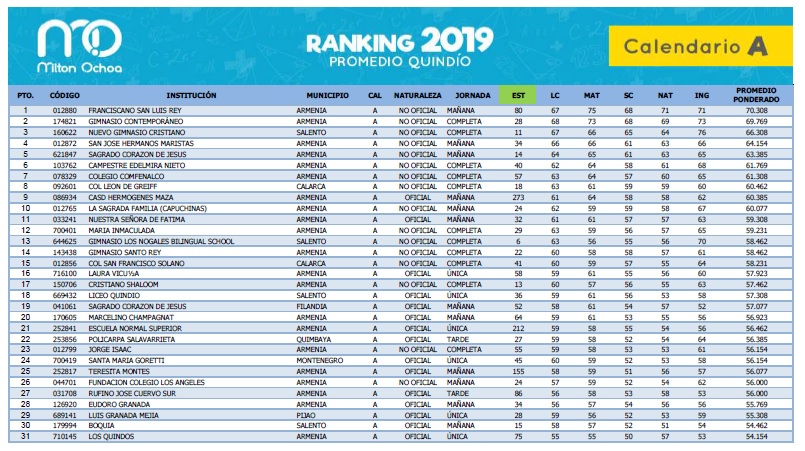Click the CÓDIGO column header
Screen dimensions: 805x451
point(65,94)
